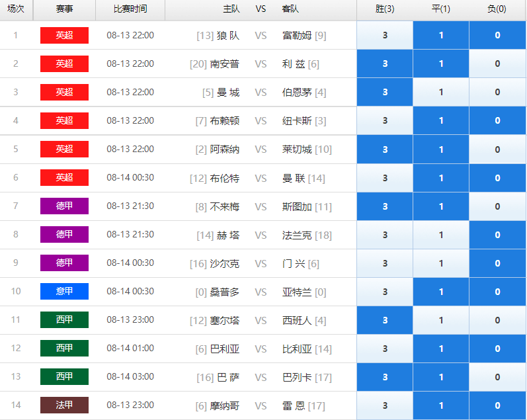Click home team name 阿森纳
The width and height of the screenshot is (527, 420).
pyautogui.click(x=225, y=149)
